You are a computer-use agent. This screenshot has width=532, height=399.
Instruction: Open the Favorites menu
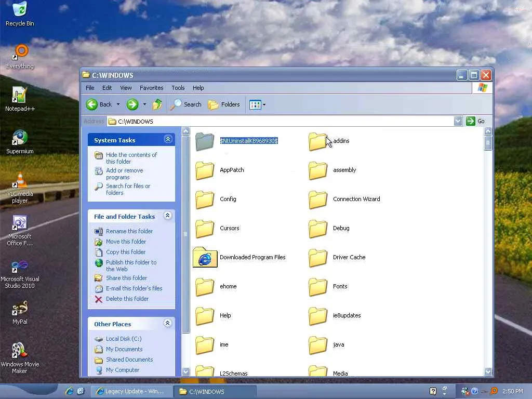coord(151,88)
